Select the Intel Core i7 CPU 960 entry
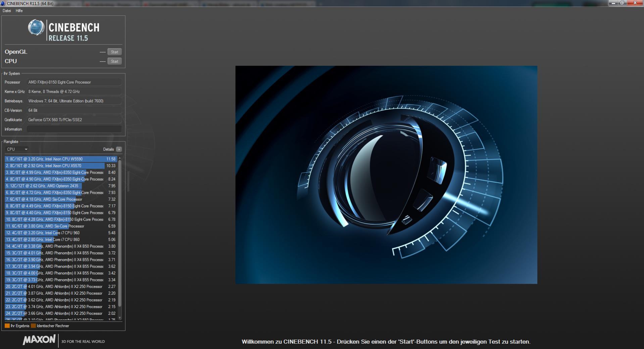Image resolution: width=644 pixels, height=349 pixels. (61, 233)
